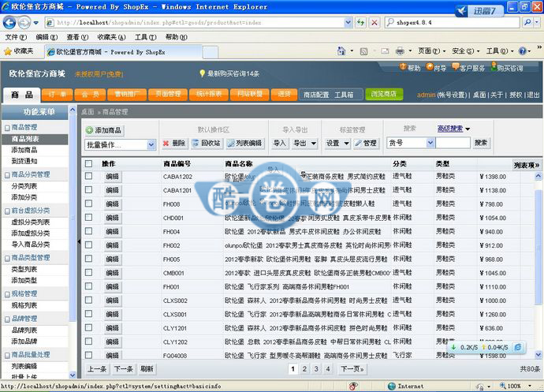
Task: Switch to the 统计报表 statistics tab
Action: (x=208, y=95)
